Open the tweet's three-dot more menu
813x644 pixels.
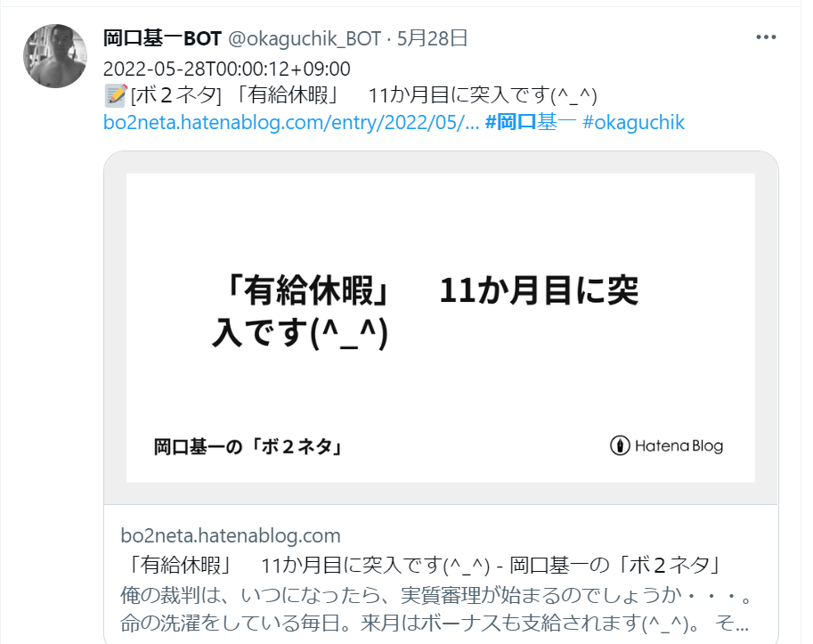[766, 37]
